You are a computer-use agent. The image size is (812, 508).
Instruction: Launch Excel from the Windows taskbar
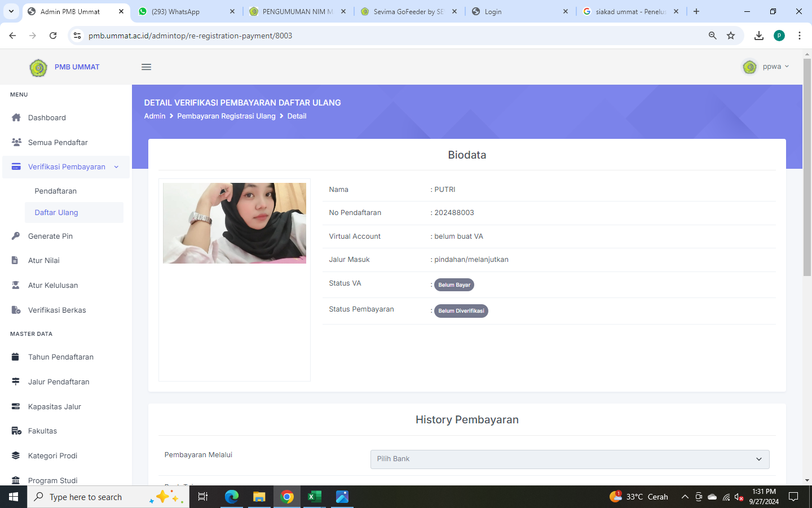314,497
